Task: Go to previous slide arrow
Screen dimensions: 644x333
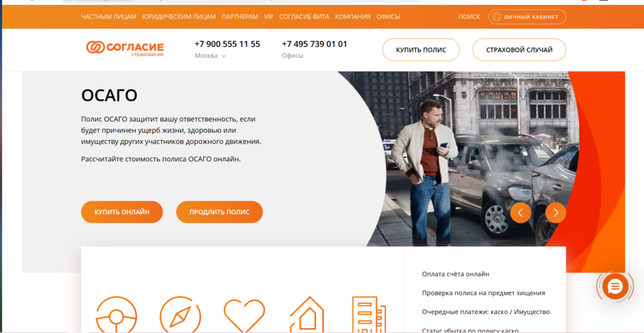Action: pyautogui.click(x=520, y=213)
